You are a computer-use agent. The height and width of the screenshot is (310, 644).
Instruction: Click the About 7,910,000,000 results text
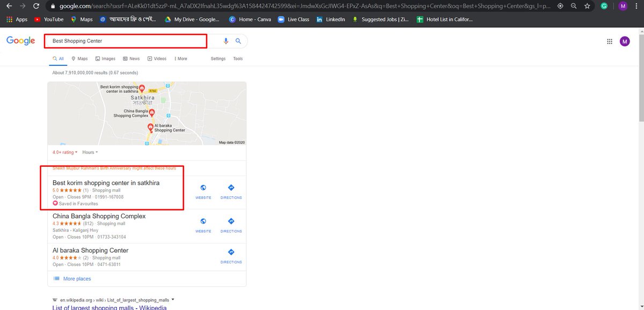pos(95,72)
